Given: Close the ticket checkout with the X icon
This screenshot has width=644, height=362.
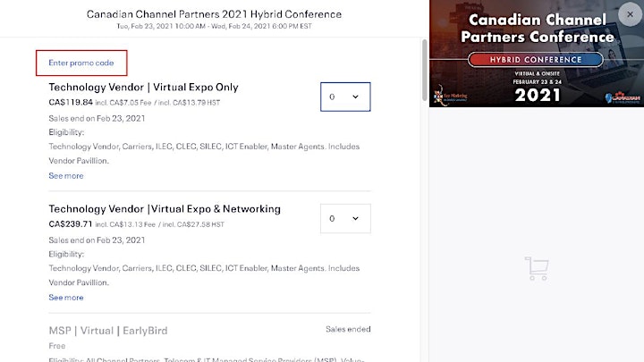Looking at the screenshot, I should click(630, 14).
